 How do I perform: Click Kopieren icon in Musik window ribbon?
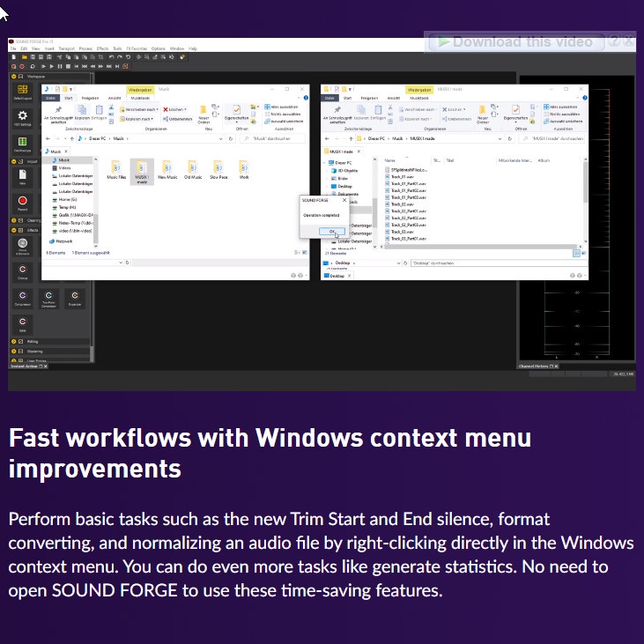point(82,113)
